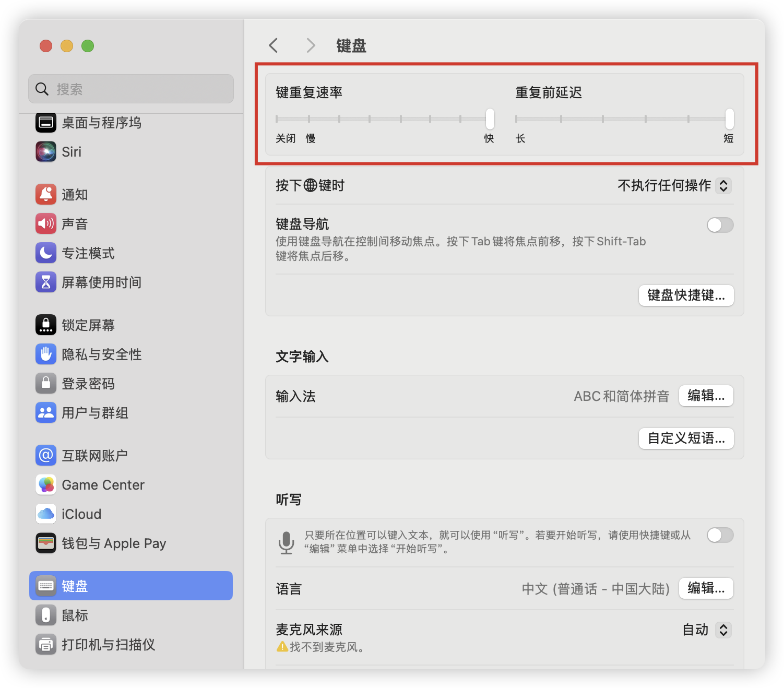Viewport: 784px width, 688px height.
Task: Open Printers & Scanners (打印机与扫描仪) in sidebar
Action: pyautogui.click(x=108, y=645)
